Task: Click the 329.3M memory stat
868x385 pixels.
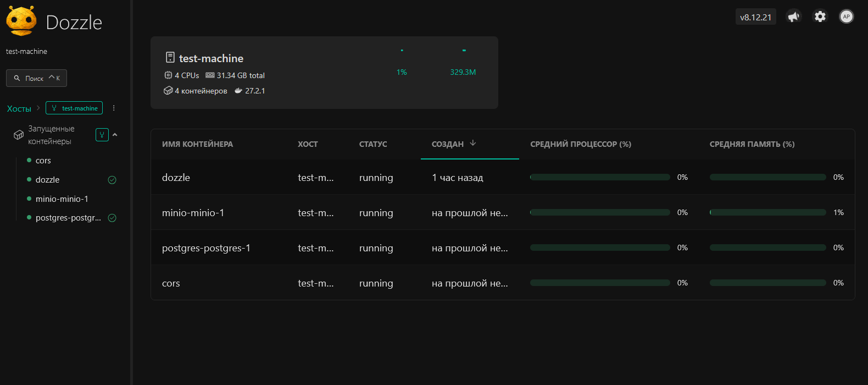Action: (x=463, y=72)
